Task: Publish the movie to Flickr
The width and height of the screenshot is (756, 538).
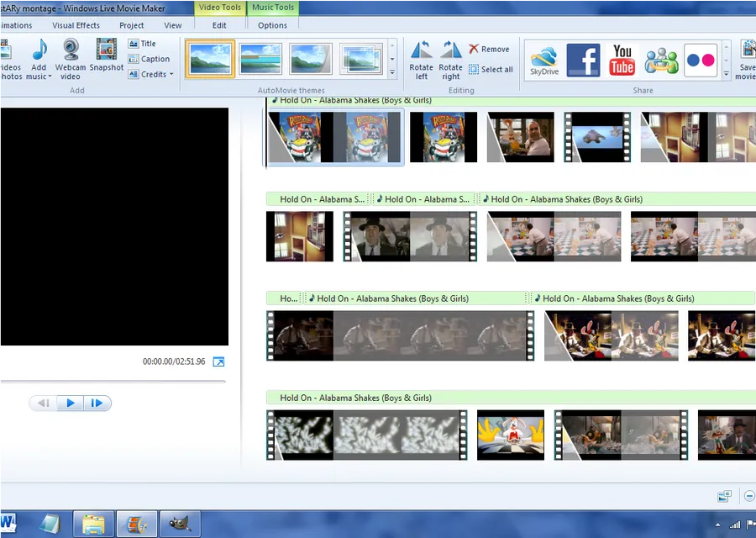Action: 701,61
